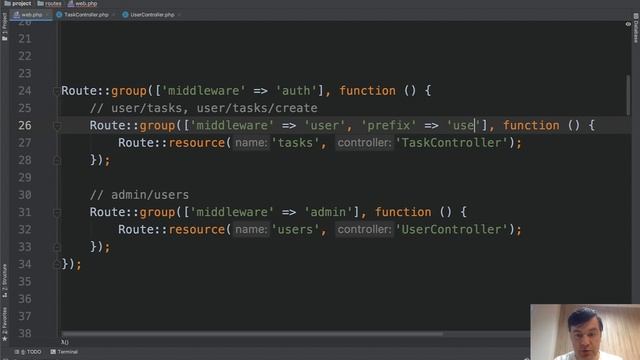Click the 'user' middleware value on line 26
The image size is (640, 360).
(325, 125)
